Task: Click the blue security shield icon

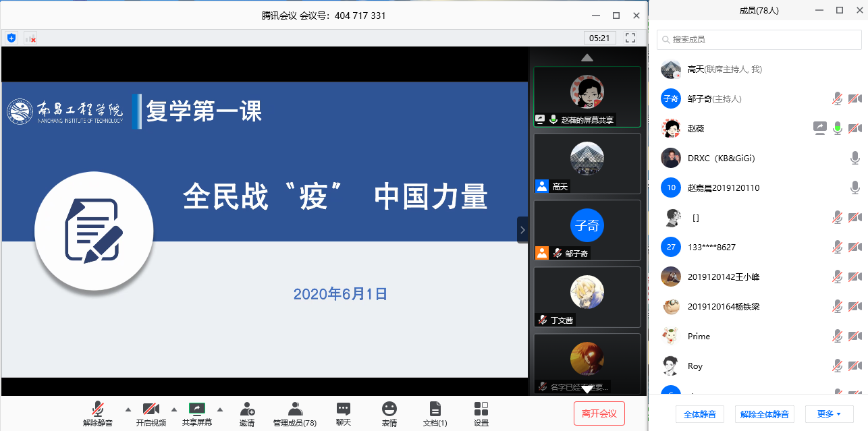Action: (x=11, y=38)
